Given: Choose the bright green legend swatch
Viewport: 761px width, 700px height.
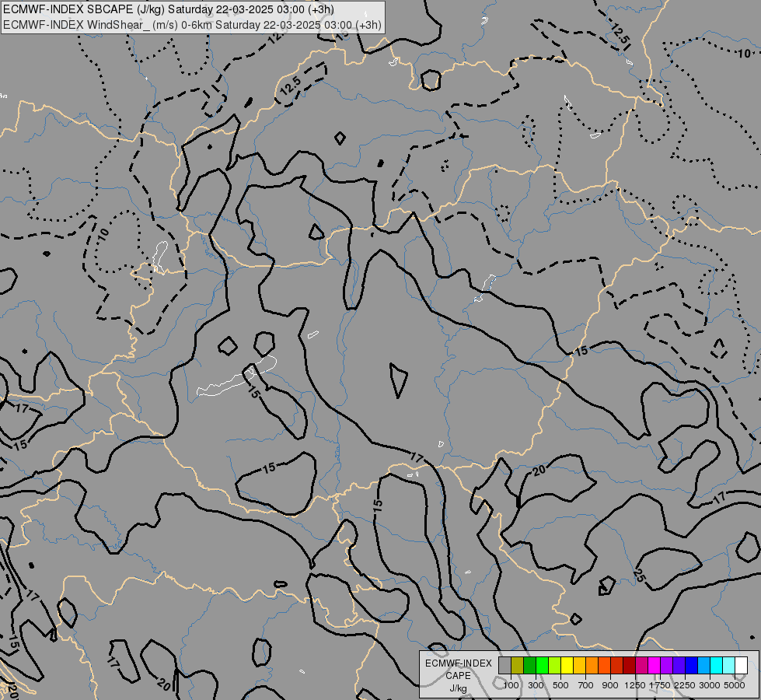Looking at the screenshot, I should coord(542,666).
